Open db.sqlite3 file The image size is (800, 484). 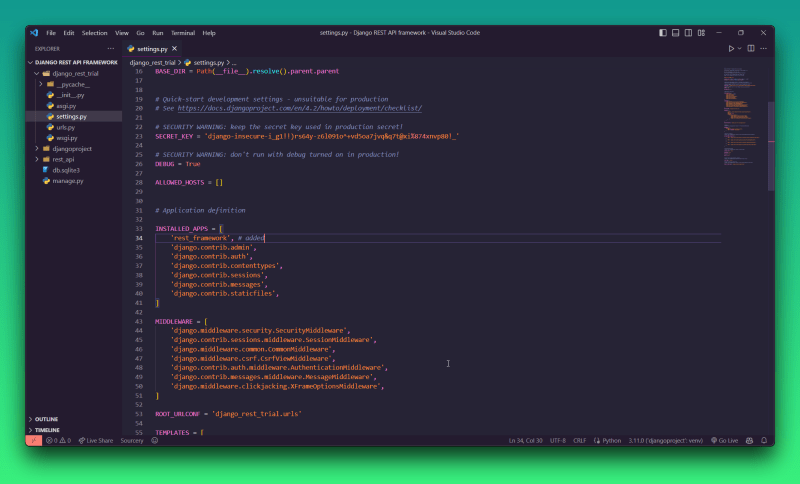(x=73, y=170)
